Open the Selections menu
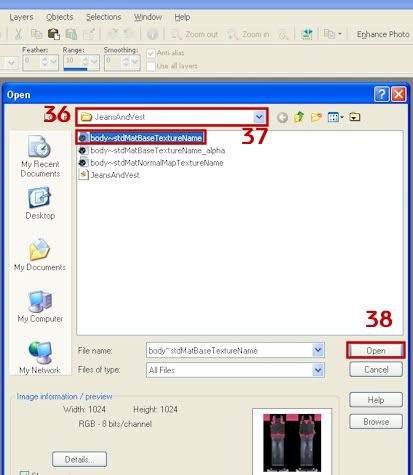Screen dimensions: 413x475 [x=104, y=17]
